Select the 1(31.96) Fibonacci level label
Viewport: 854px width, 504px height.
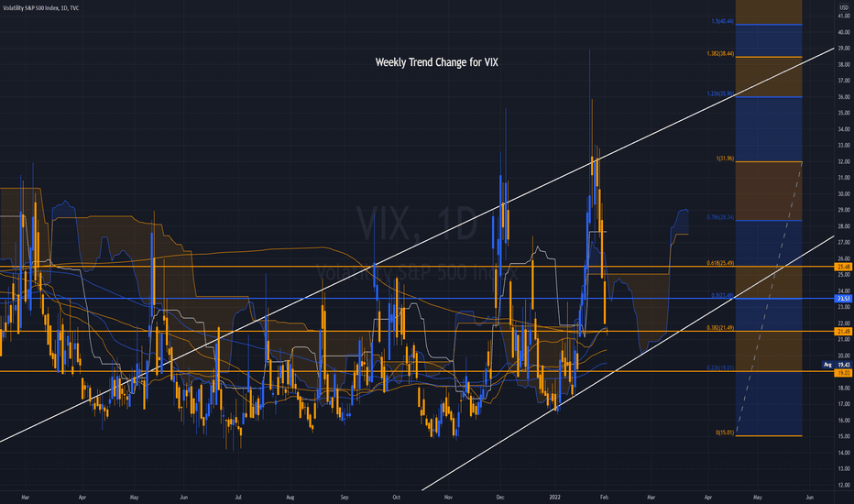725,159
